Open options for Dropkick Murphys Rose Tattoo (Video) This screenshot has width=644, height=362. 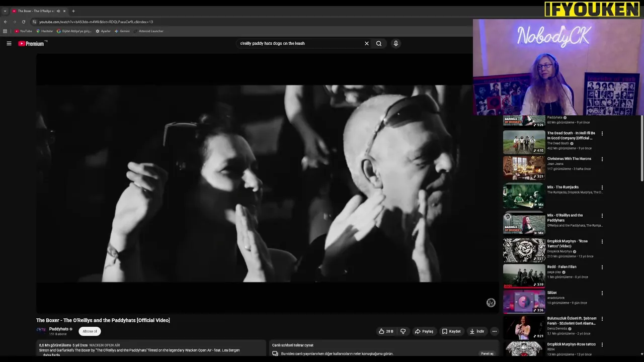602,242
